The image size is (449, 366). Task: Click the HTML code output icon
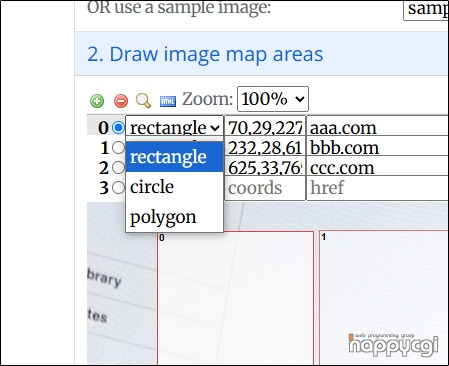click(168, 101)
